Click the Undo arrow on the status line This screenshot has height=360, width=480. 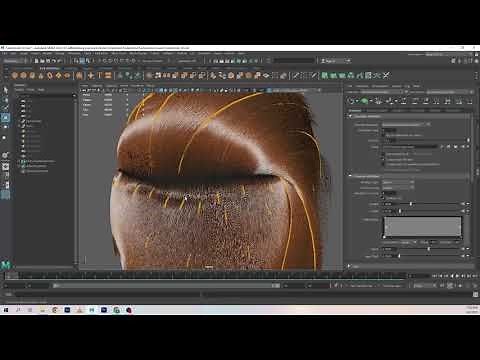point(54,61)
